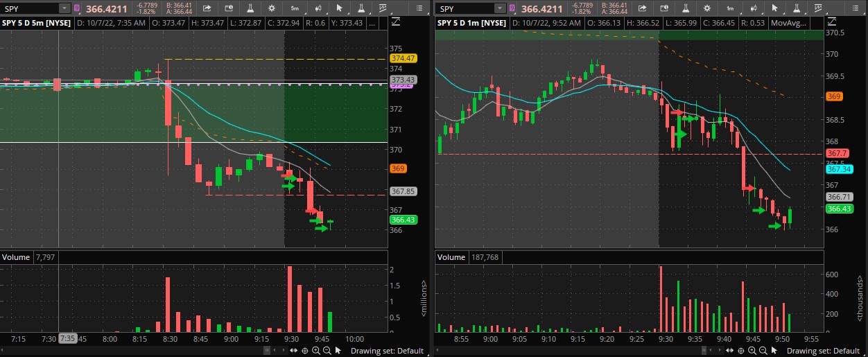Click right chart's price-axis scale icon
868x357 pixels.
831,22
